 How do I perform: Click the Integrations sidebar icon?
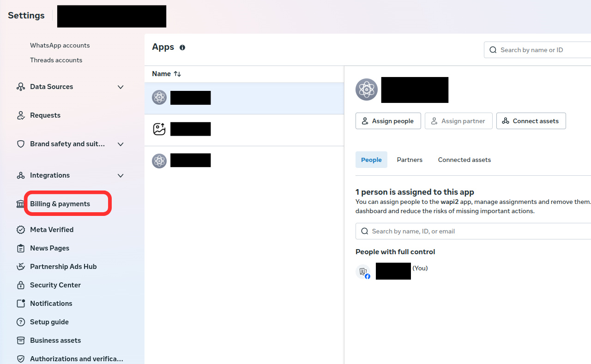(x=20, y=175)
